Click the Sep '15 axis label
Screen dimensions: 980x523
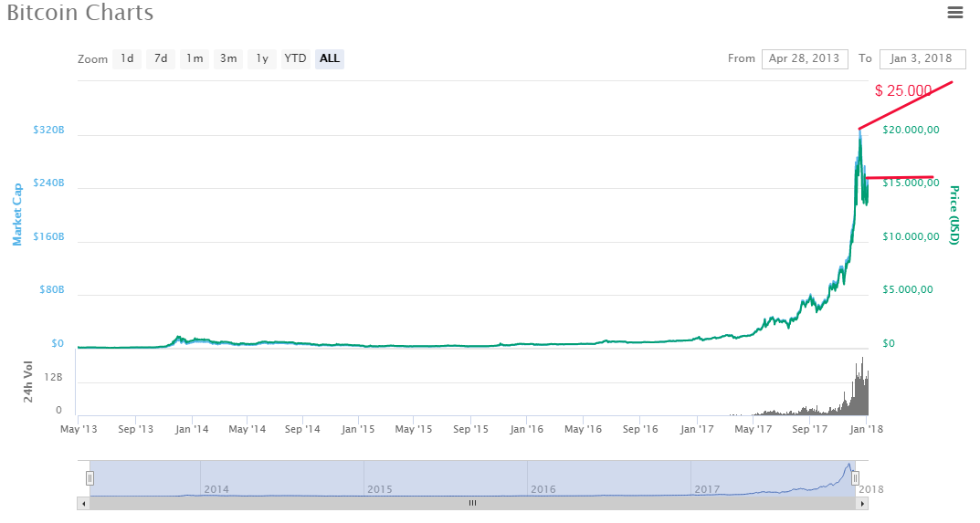click(470, 429)
